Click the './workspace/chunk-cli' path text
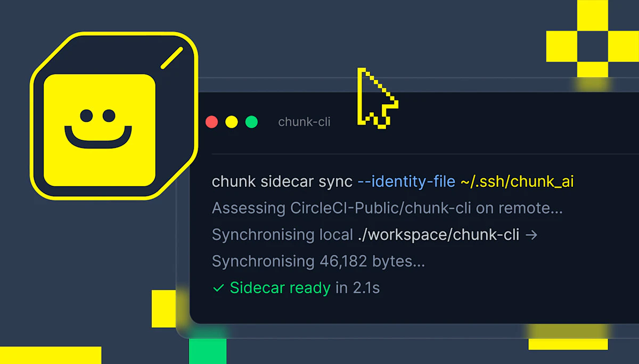 (x=438, y=235)
